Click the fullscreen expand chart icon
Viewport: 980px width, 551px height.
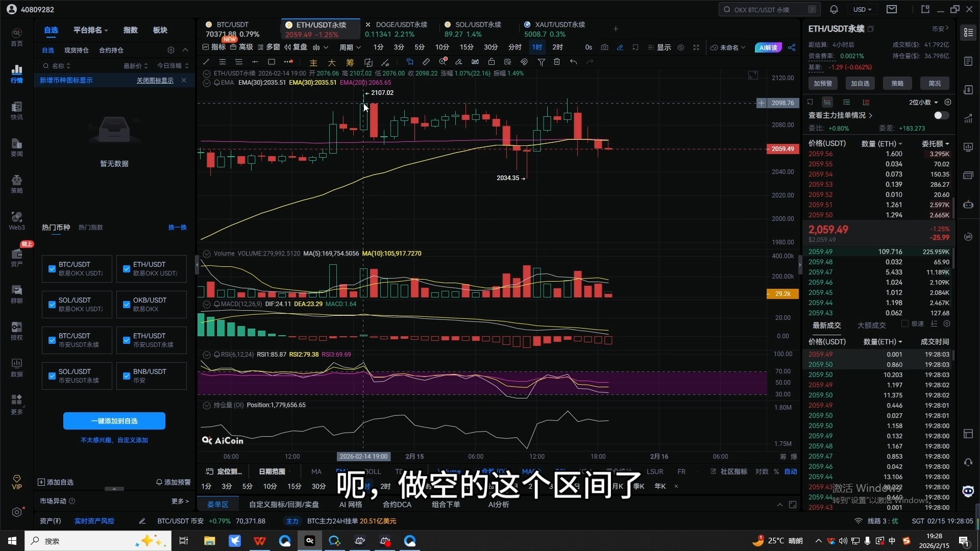click(x=696, y=47)
